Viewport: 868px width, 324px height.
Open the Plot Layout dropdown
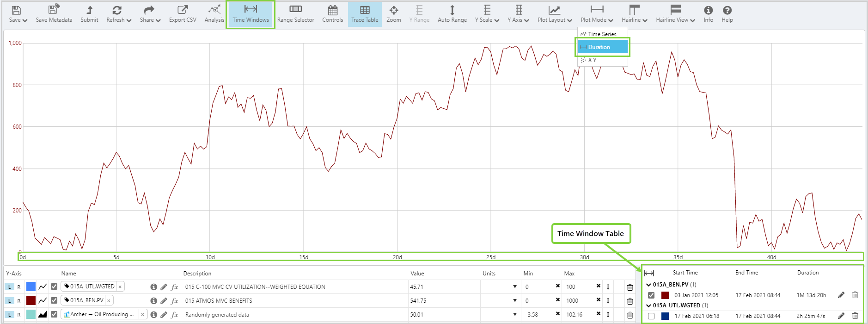(x=555, y=14)
